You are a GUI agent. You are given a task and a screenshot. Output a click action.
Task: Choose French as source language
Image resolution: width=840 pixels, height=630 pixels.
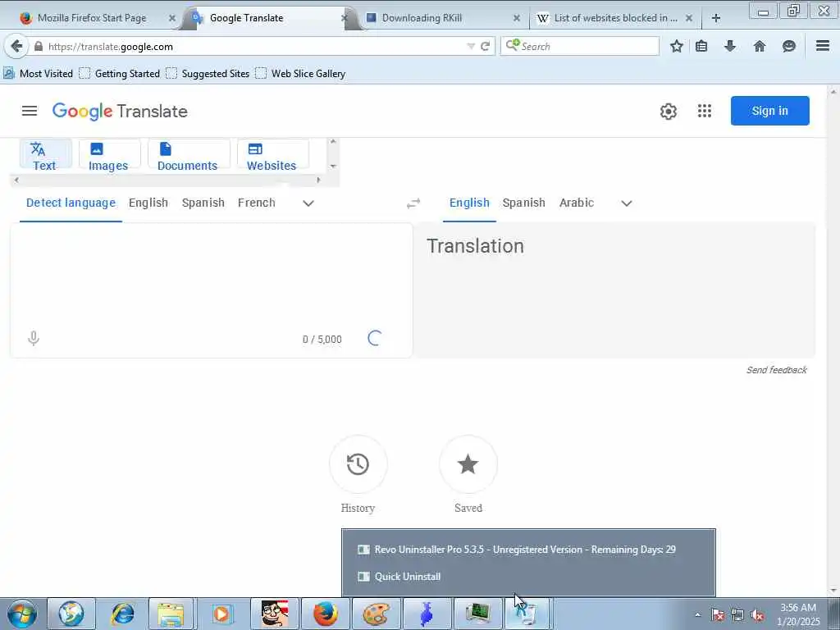pyautogui.click(x=257, y=203)
